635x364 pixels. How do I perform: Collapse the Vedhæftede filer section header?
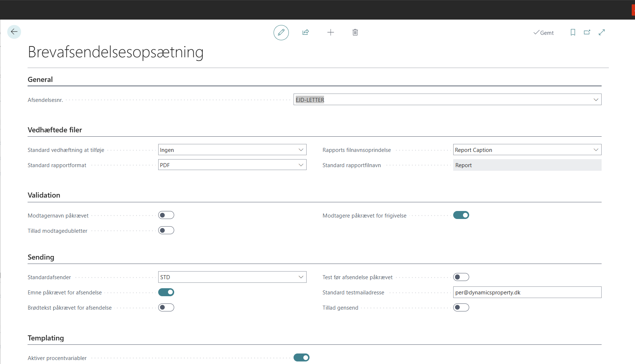55,130
